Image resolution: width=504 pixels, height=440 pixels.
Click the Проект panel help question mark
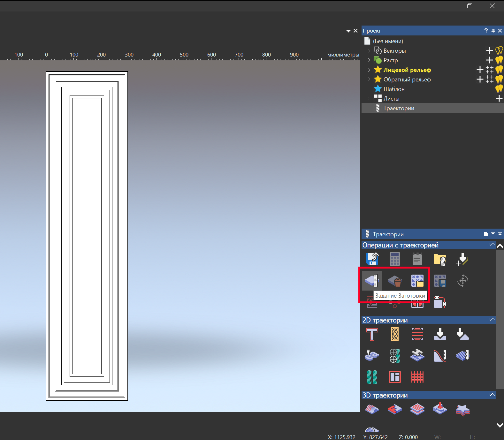tap(486, 31)
